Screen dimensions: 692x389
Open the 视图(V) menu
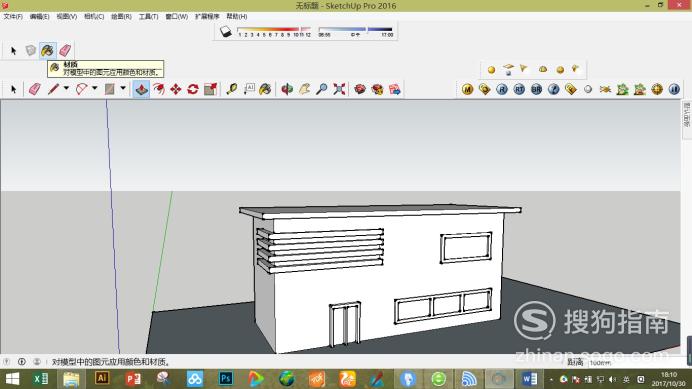(x=67, y=16)
